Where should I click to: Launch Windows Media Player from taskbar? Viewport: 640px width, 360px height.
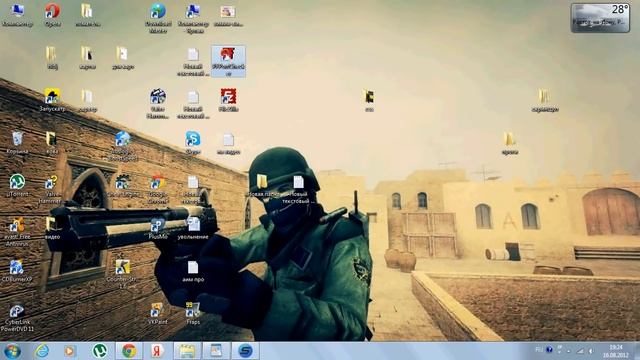70,351
